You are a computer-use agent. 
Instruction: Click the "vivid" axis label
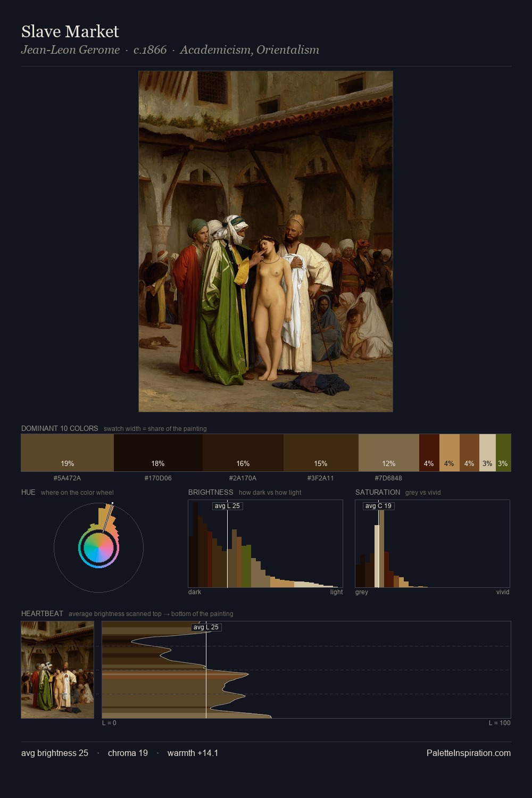point(503,592)
